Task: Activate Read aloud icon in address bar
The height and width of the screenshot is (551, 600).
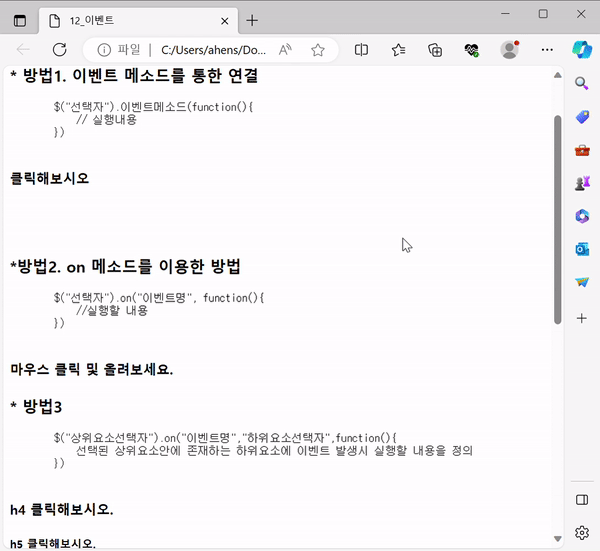Action: (285, 50)
